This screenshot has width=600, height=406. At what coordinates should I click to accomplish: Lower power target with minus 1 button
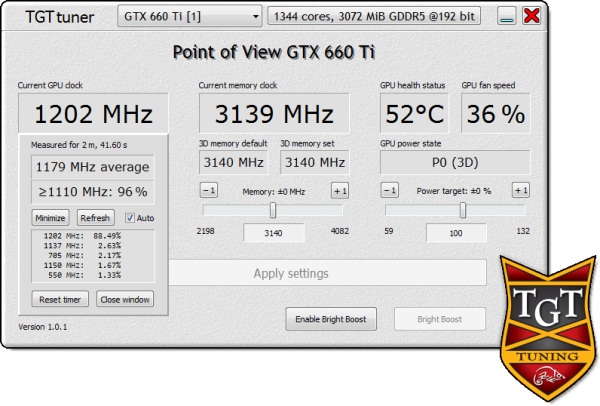pos(390,190)
